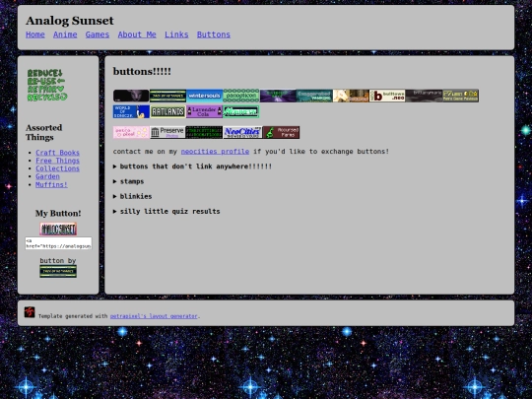The width and height of the screenshot is (532, 399).
Task: Visit the Free Things page
Action: click(57, 161)
